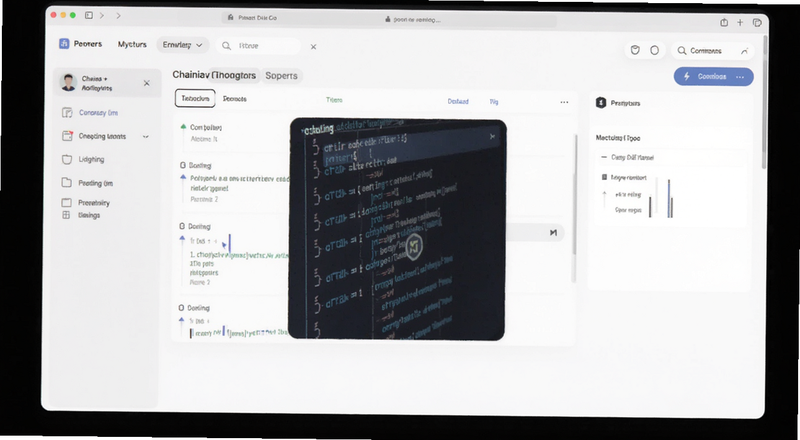The width and height of the screenshot is (800, 440).
Task: Click the blue arrow in third list entry
Action: pos(182,239)
